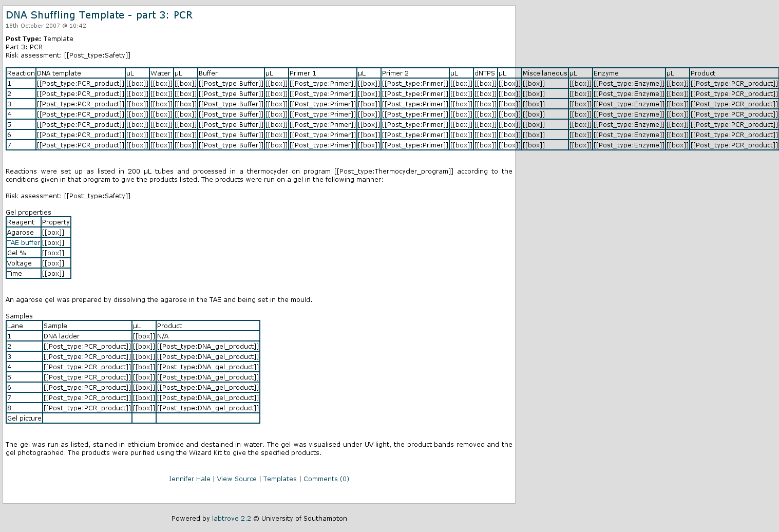Screen dimensions: 779x532
Task: Open the Comments (0) link
Action: coord(326,479)
